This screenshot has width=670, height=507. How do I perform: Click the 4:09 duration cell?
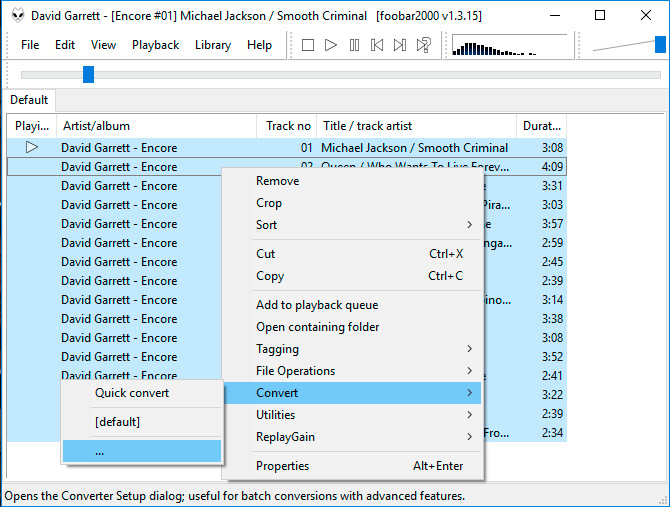552,167
